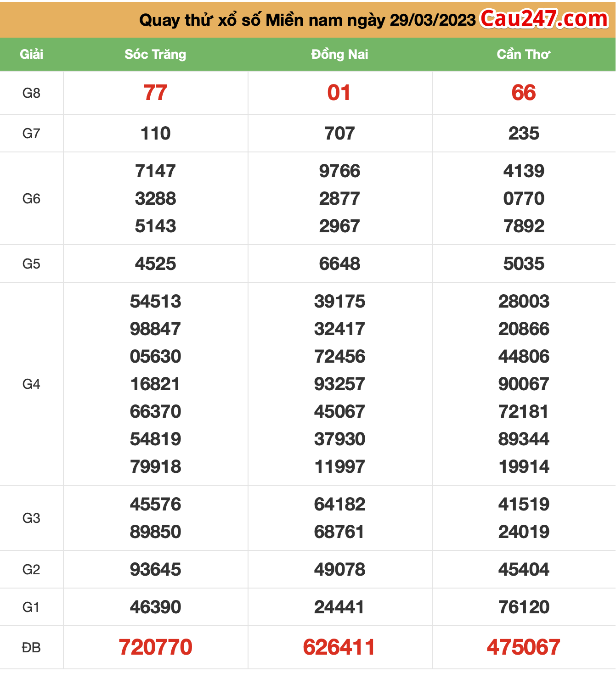Click special prize number 626411
This screenshot has width=616, height=673.
pyautogui.click(x=339, y=647)
